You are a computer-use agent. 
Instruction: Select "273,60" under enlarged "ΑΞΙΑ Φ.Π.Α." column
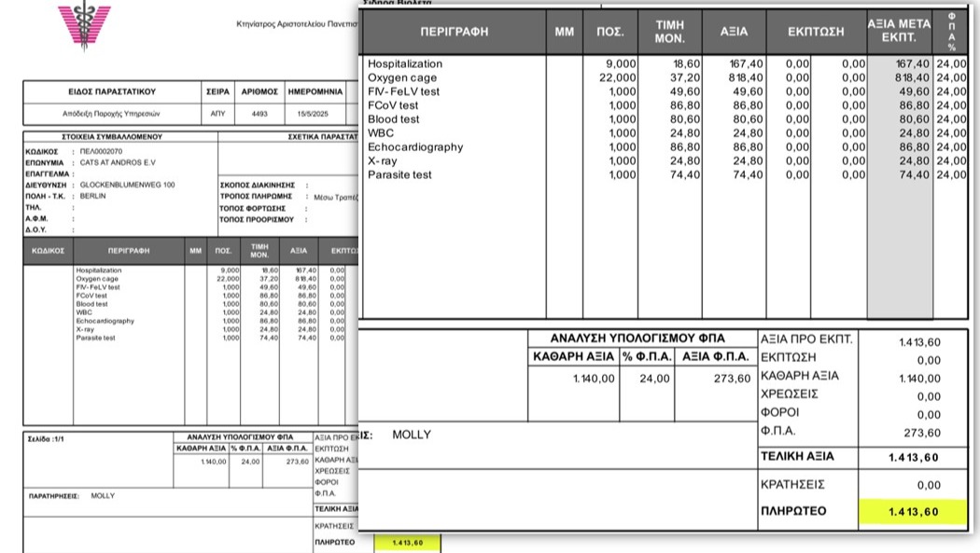[x=732, y=379]
